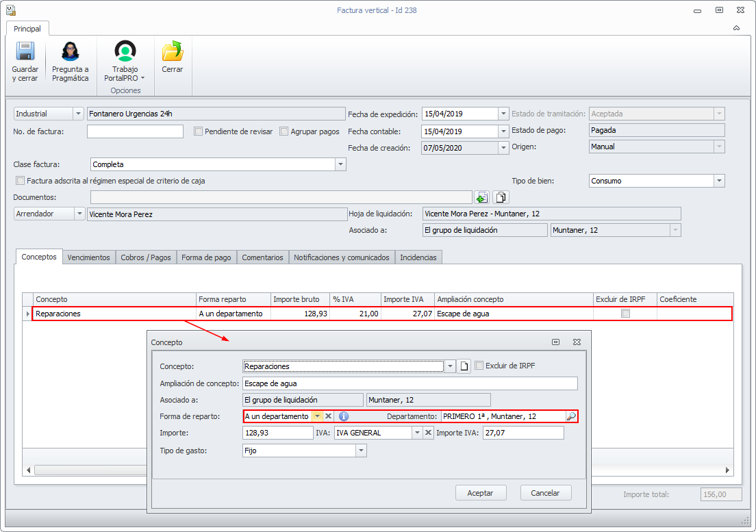This screenshot has width=756, height=532.
Task: Add a document with the green plus icon
Action: pyautogui.click(x=481, y=197)
